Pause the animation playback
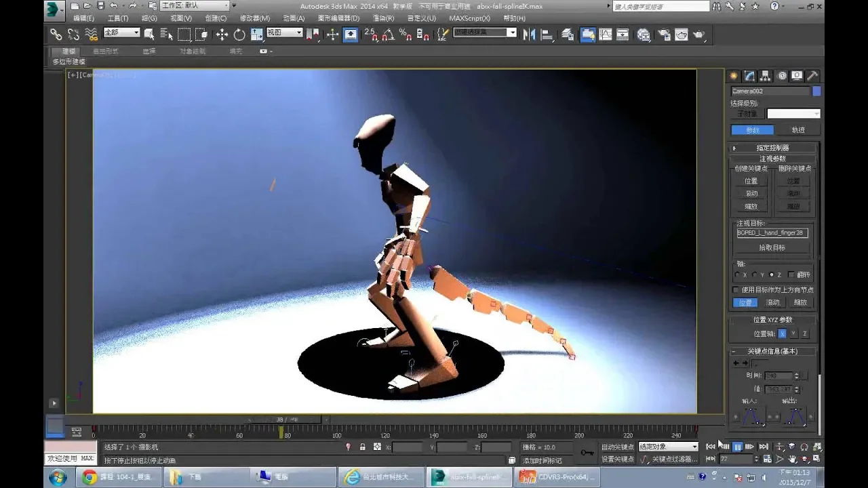 737,447
